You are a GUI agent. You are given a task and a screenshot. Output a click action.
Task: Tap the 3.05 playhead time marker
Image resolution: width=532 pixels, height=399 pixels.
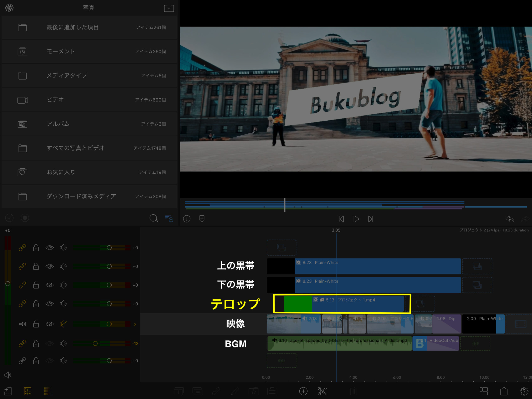pos(336,230)
